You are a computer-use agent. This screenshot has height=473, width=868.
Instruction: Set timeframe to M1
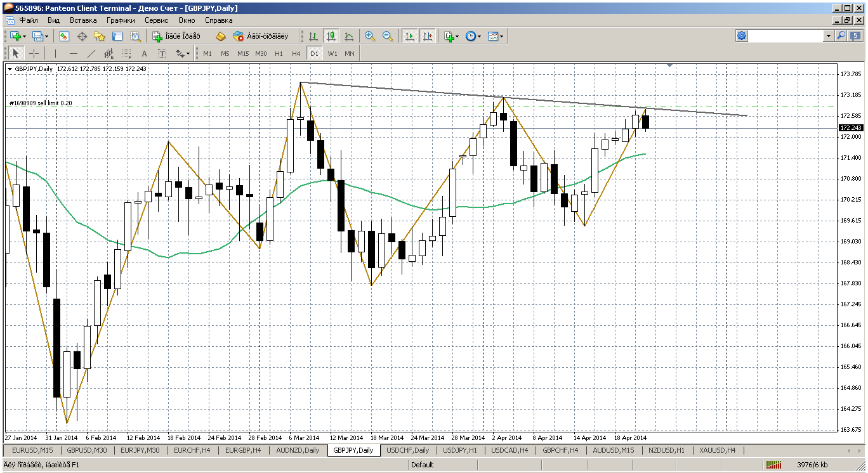[x=207, y=53]
